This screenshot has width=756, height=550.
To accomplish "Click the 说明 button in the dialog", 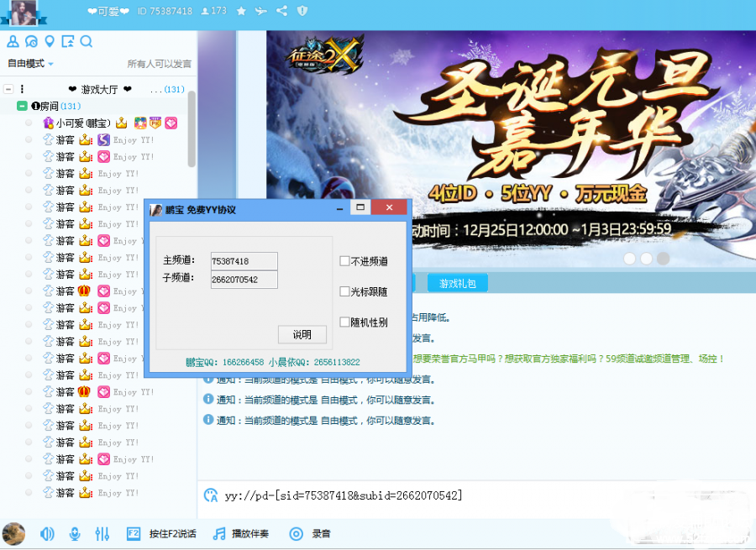I will (x=302, y=334).
